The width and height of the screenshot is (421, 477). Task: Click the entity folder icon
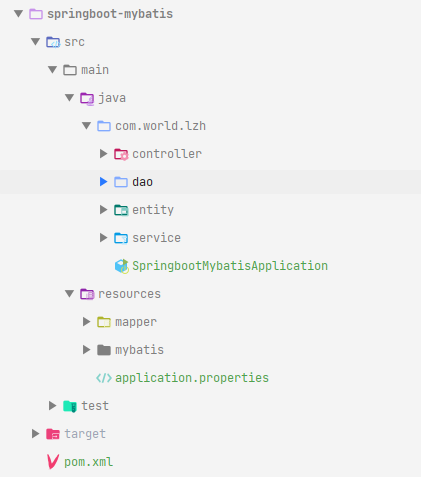tap(121, 210)
